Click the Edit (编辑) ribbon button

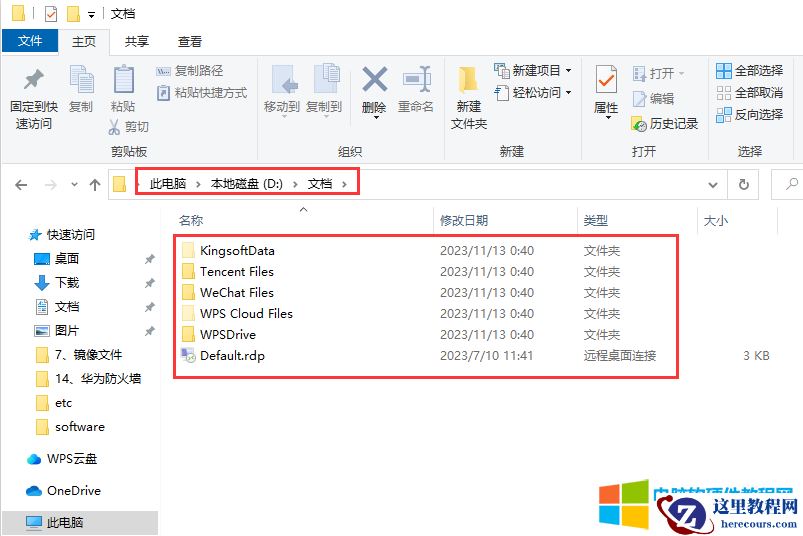pyautogui.click(x=653, y=98)
